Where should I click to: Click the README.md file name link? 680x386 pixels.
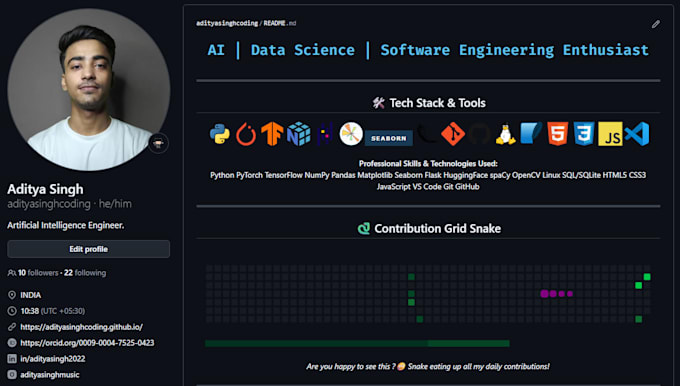pos(280,23)
